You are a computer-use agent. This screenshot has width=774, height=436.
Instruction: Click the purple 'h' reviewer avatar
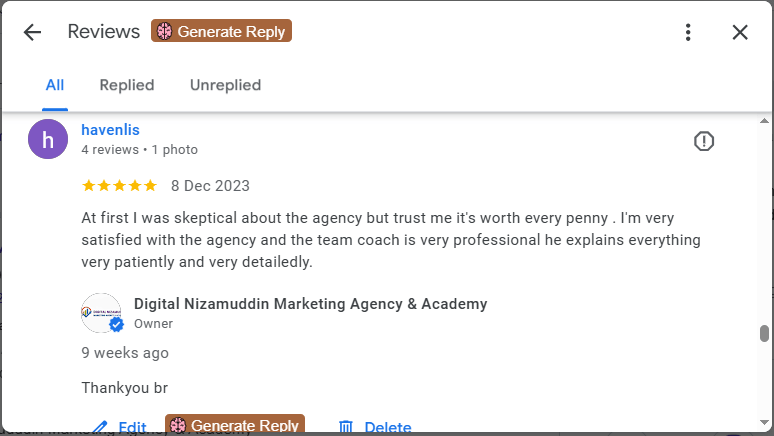coord(48,139)
